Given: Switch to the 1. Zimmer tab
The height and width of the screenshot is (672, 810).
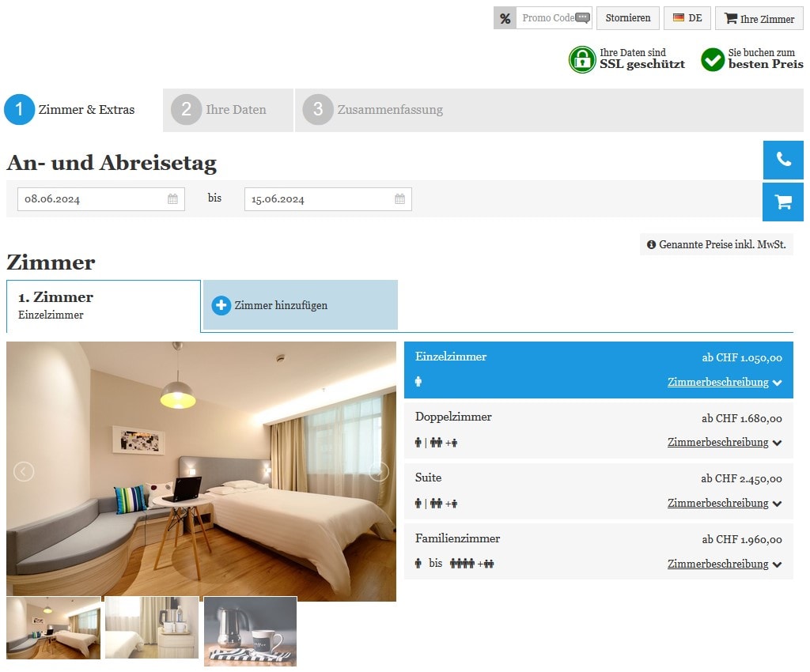Looking at the screenshot, I should pyautogui.click(x=103, y=306).
